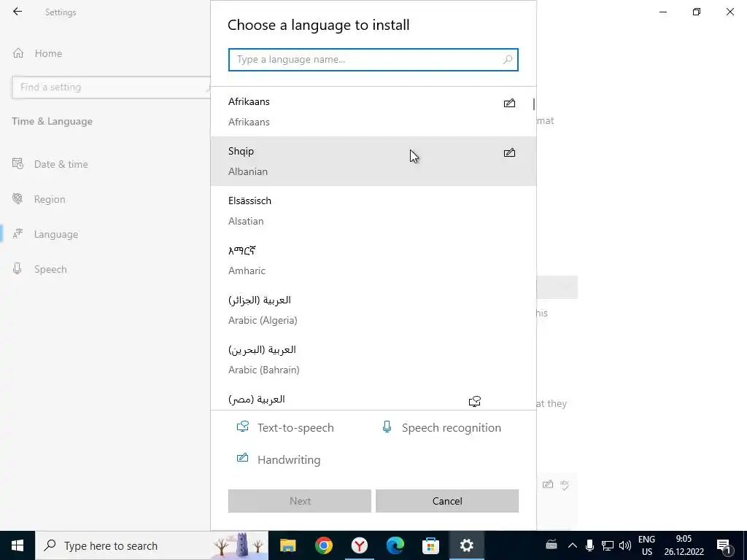Open network status tray icon
The width and height of the screenshot is (747, 560).
608,545
